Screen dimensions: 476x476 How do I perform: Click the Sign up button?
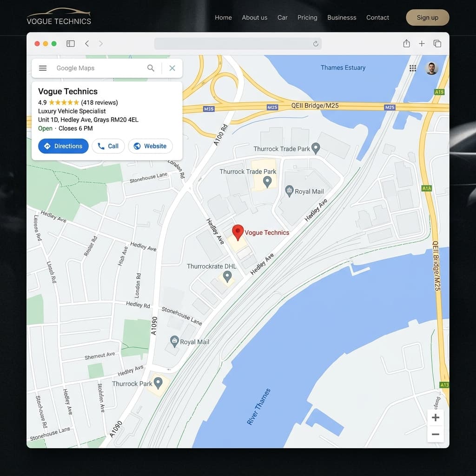428,18
